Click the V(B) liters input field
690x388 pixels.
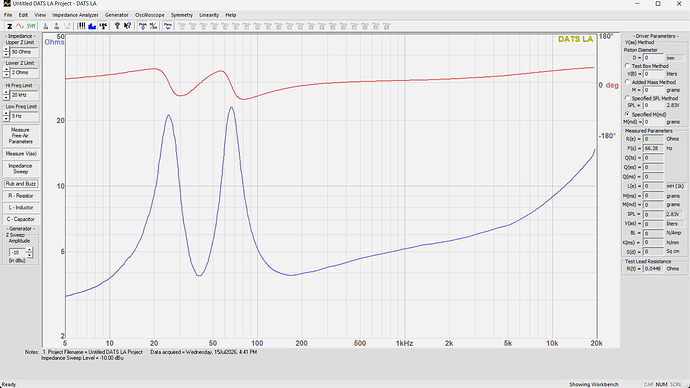click(x=653, y=74)
